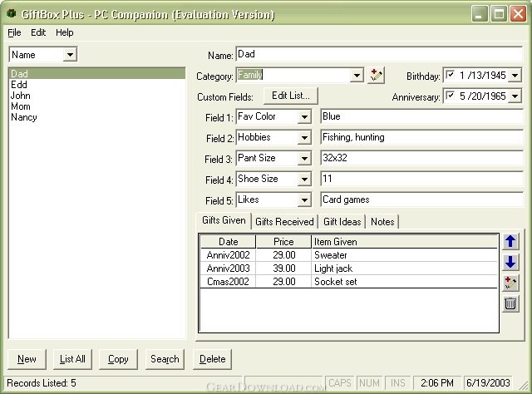Click the add gift entry icon
The width and height of the screenshot is (532, 394).
click(x=510, y=283)
